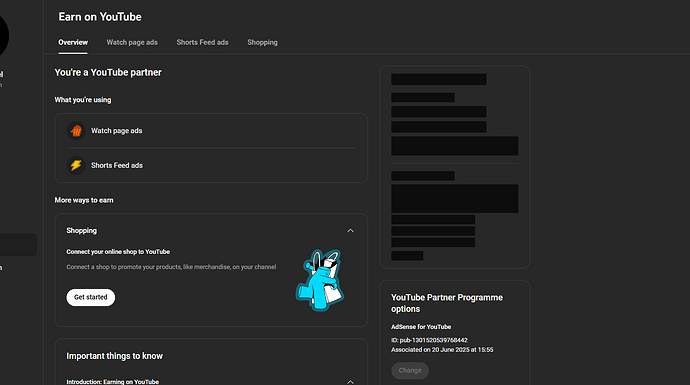The width and height of the screenshot is (690, 385).
Task: Open the Shopping tab
Action: pyautogui.click(x=262, y=42)
